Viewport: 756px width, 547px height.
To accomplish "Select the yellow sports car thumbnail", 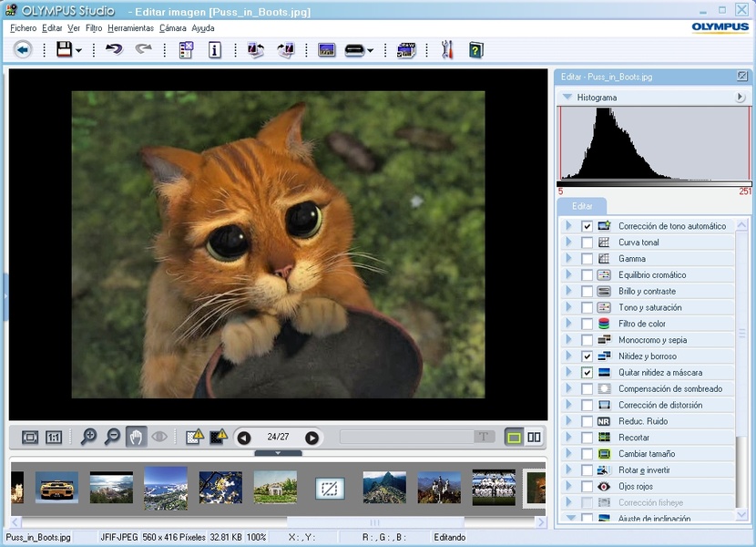I will coord(56,487).
